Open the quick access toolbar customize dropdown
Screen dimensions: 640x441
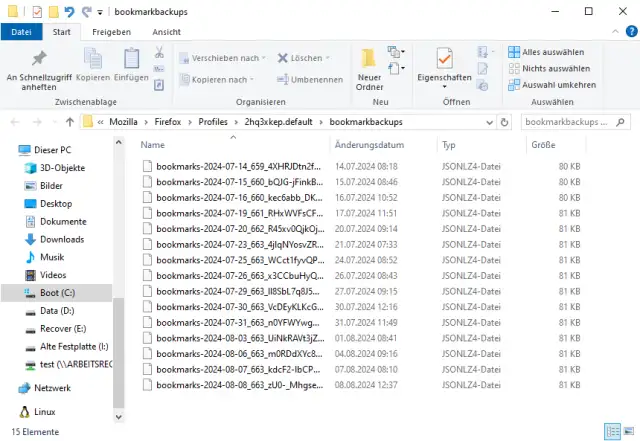(x=100, y=13)
